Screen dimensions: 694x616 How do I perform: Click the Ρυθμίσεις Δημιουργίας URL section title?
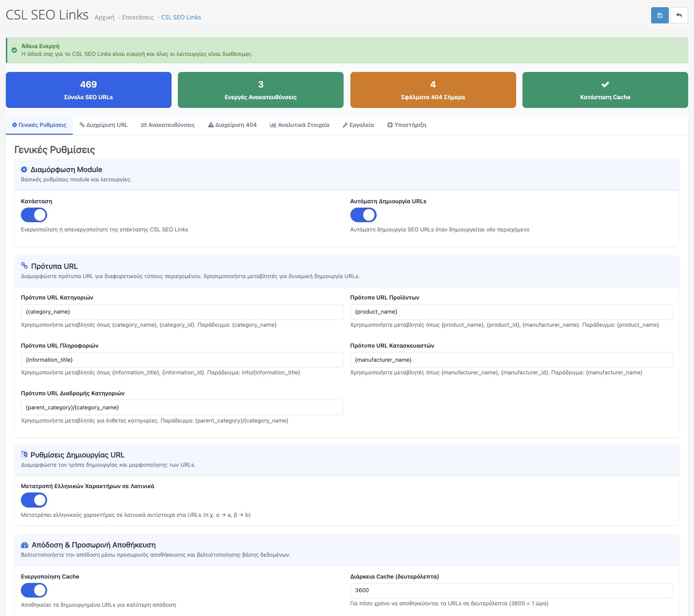(x=77, y=455)
